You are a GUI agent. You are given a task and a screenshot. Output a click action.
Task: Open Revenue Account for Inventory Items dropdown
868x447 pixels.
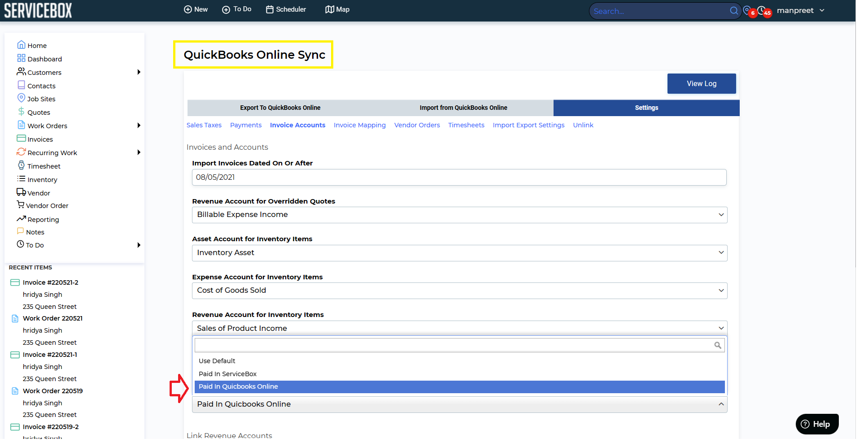pyautogui.click(x=459, y=328)
